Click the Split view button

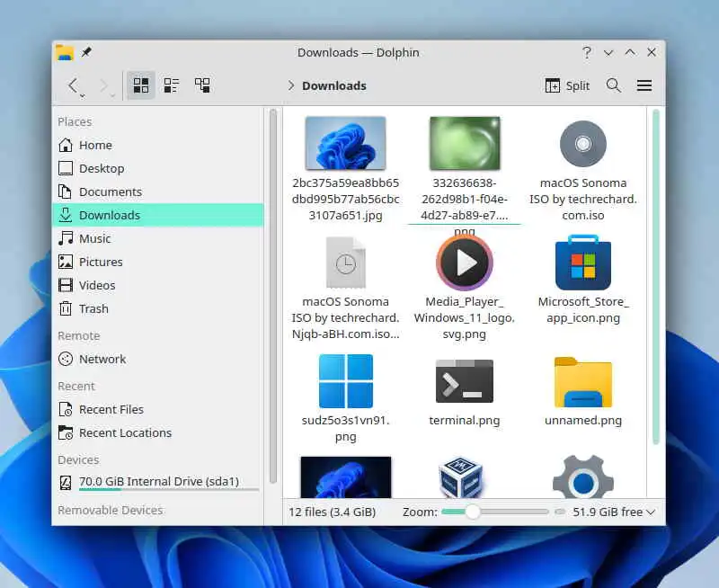[x=567, y=85]
